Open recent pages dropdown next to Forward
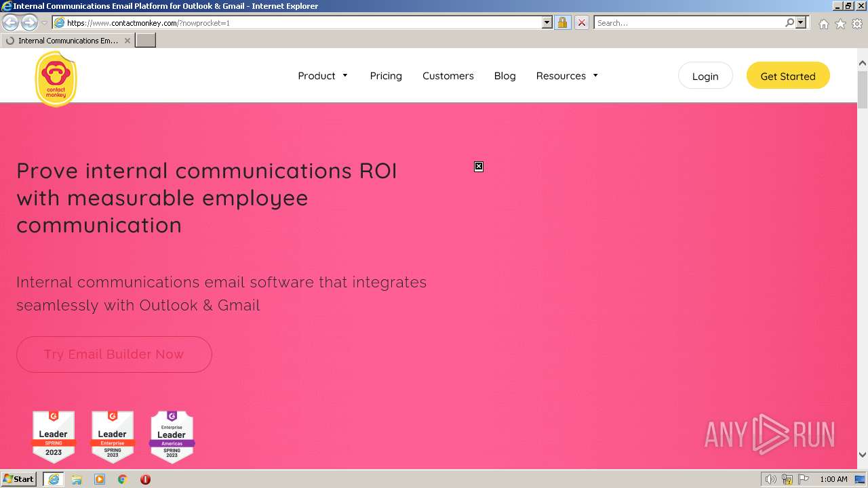This screenshot has height=488, width=868. point(44,23)
